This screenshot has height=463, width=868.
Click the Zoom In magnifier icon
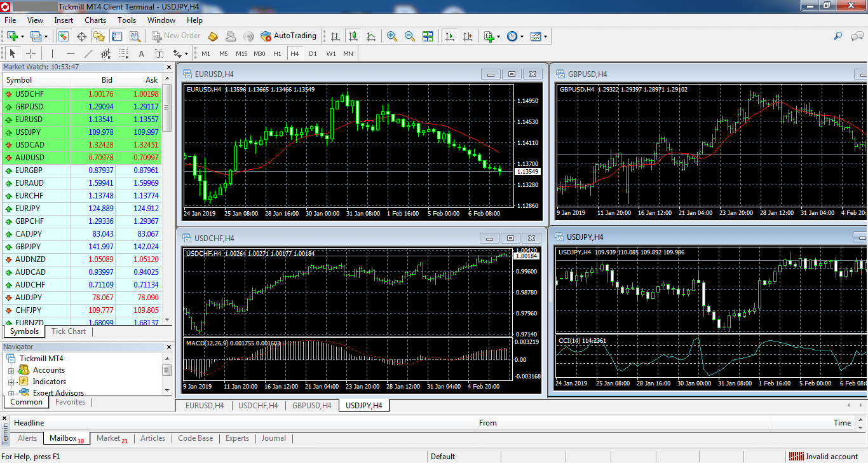coord(392,36)
